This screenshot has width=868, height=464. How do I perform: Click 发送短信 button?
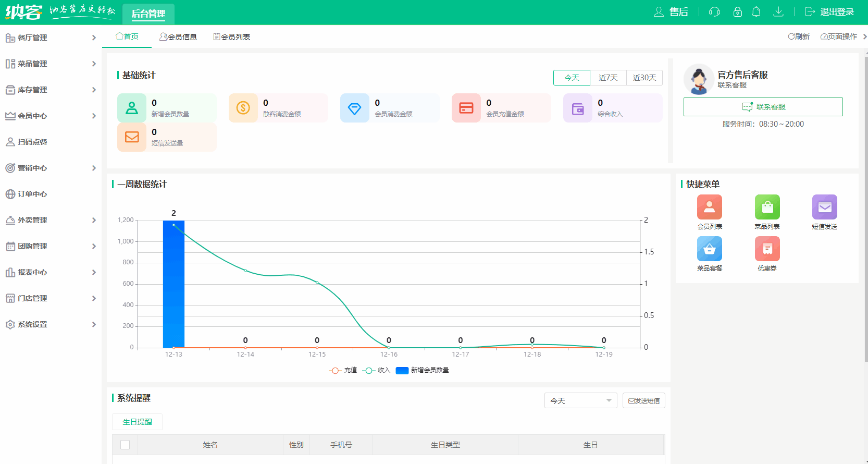coord(643,400)
